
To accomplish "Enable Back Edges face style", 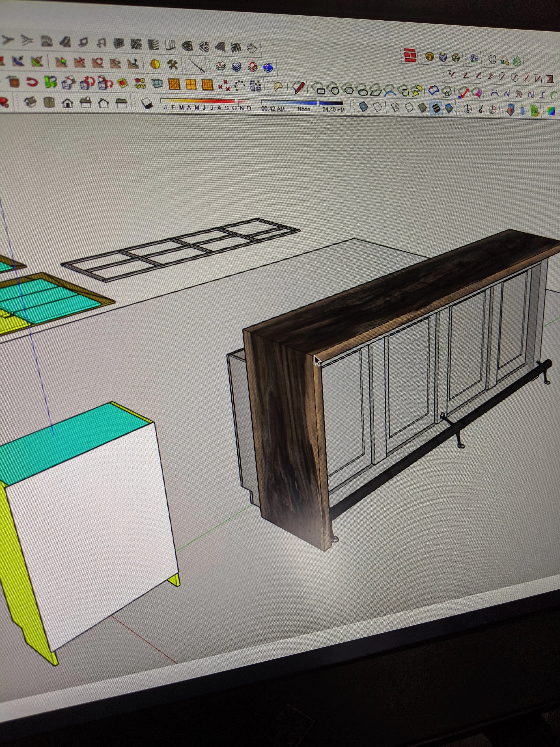I will click(378, 107).
